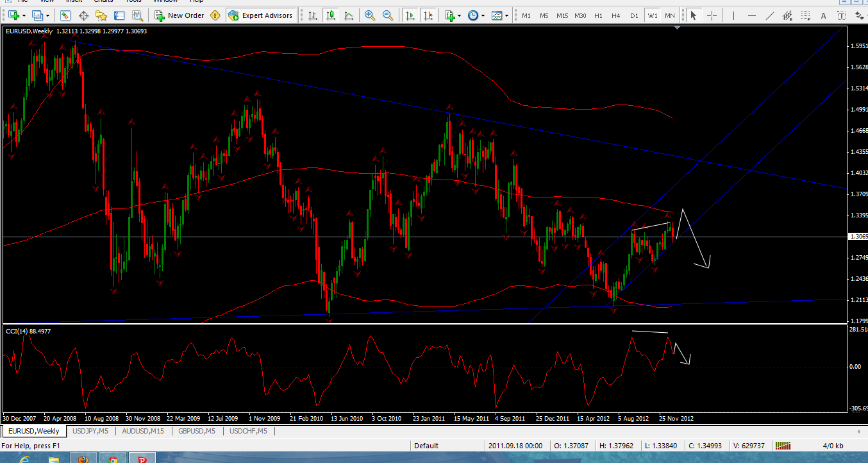Choose the Text Label (T) tool

click(841, 15)
